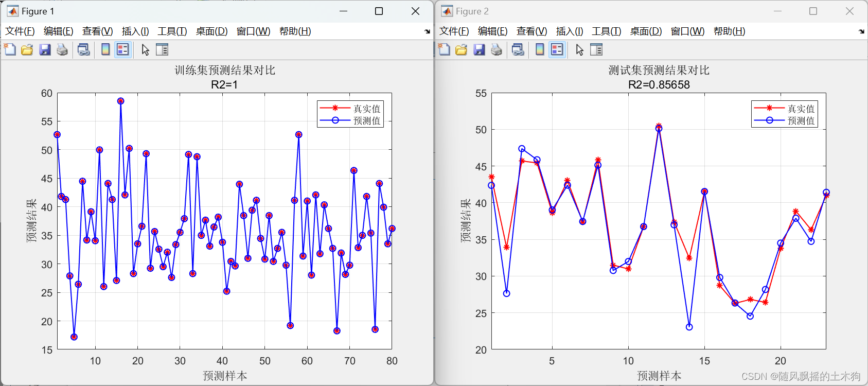Open 桌面(D) menu in Figure 2

[x=646, y=31]
